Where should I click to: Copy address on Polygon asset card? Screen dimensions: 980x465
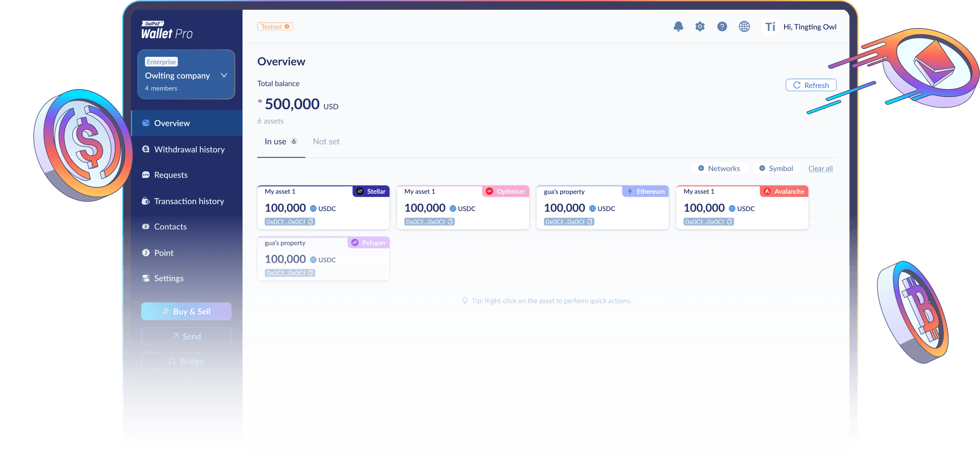pos(310,273)
